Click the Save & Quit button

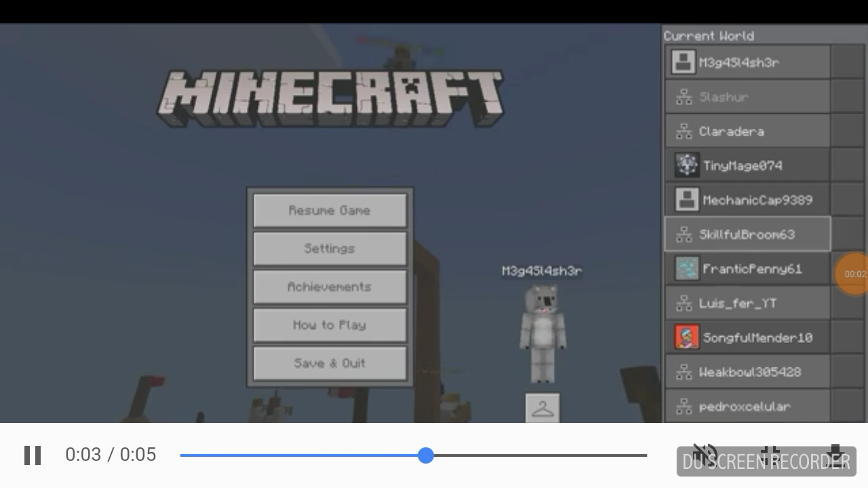pos(330,363)
